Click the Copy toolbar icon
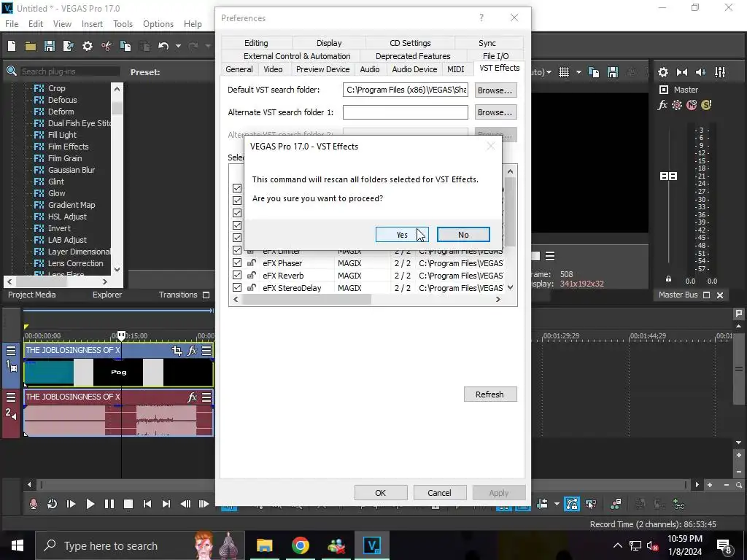Viewport: 747px width, 560px height. pyautogui.click(x=125, y=46)
